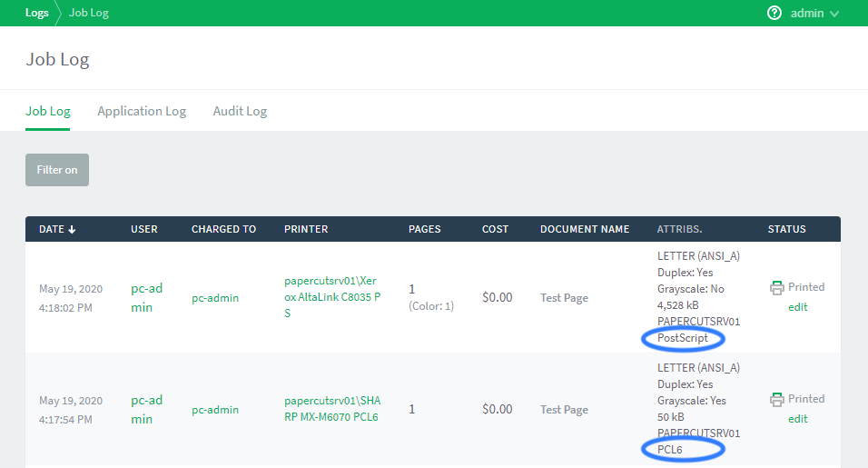Image resolution: width=868 pixels, height=468 pixels.
Task: Open the Xerox AltaLink C8035 PS printer link
Action: point(332,297)
